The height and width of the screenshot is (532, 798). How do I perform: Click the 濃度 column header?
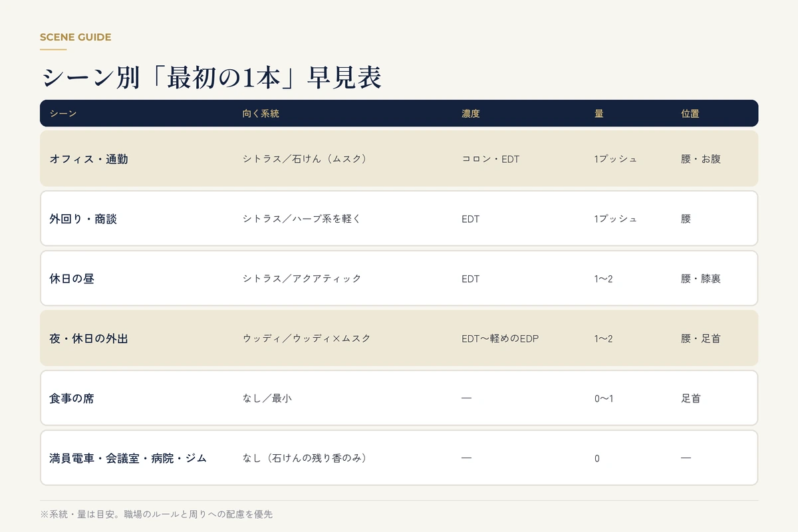pyautogui.click(x=471, y=114)
